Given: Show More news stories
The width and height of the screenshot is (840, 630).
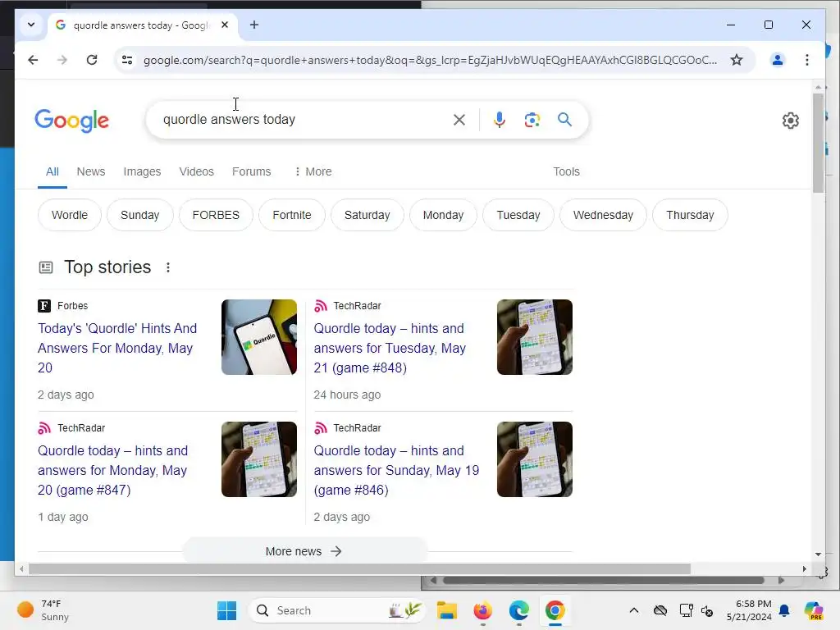Looking at the screenshot, I should click(x=304, y=551).
